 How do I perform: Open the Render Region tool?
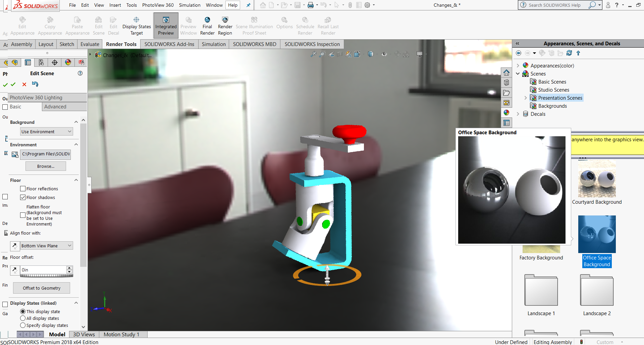point(225,25)
